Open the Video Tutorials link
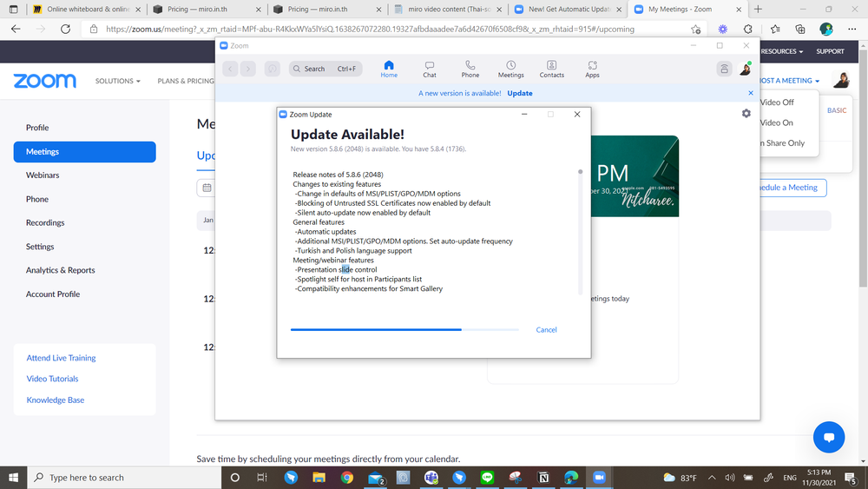868x489 pixels. 53,379
